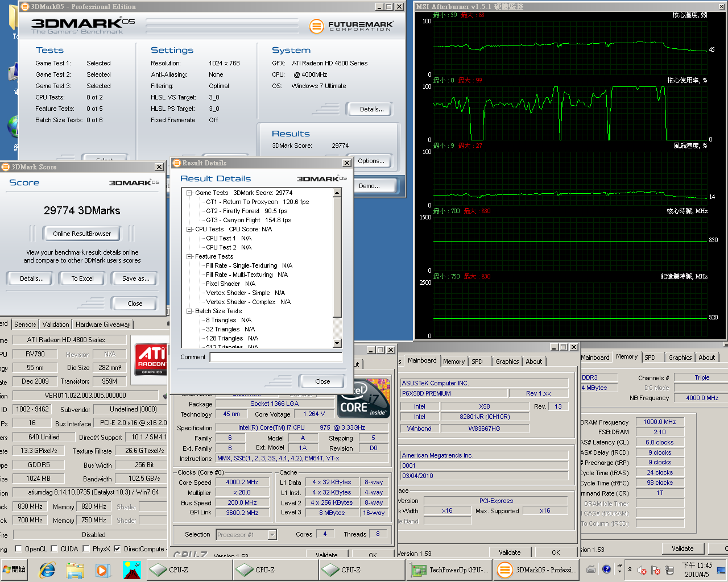The height and width of the screenshot is (582, 728).
Task: Open Windows Media Player taskbar icon
Action: click(x=102, y=569)
